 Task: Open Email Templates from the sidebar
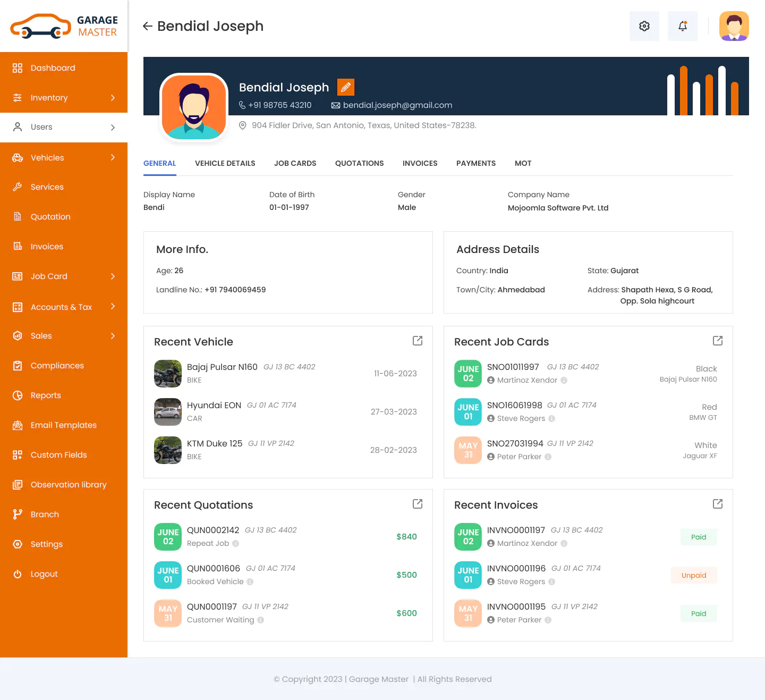tap(17, 425)
